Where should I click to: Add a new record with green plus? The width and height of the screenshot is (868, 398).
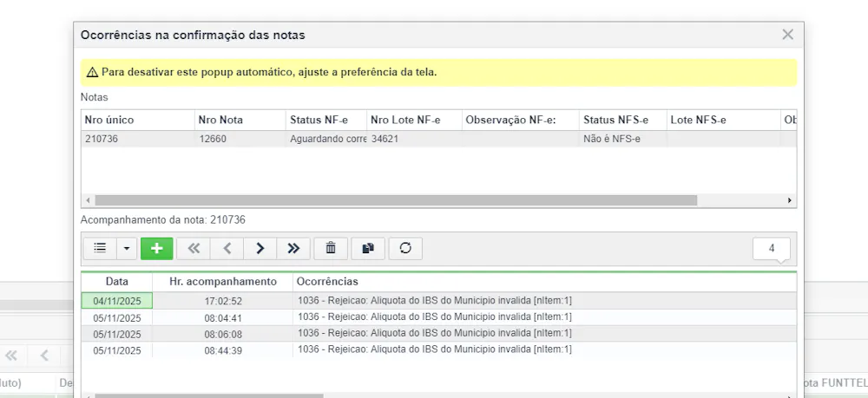coord(156,248)
